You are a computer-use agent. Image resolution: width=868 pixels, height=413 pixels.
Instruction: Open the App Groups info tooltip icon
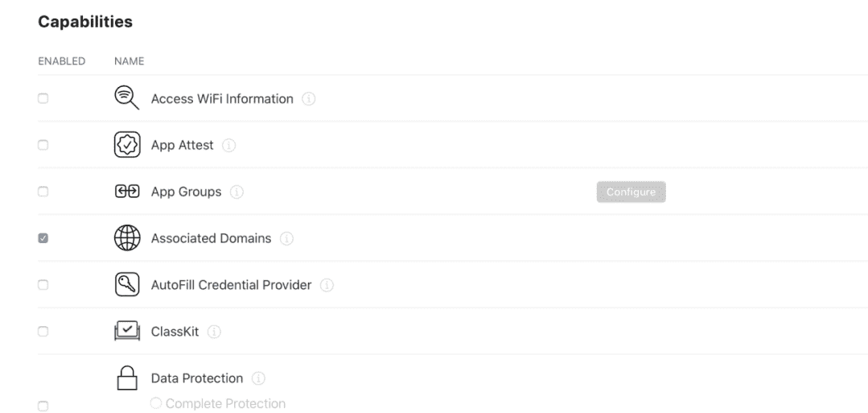(x=237, y=192)
